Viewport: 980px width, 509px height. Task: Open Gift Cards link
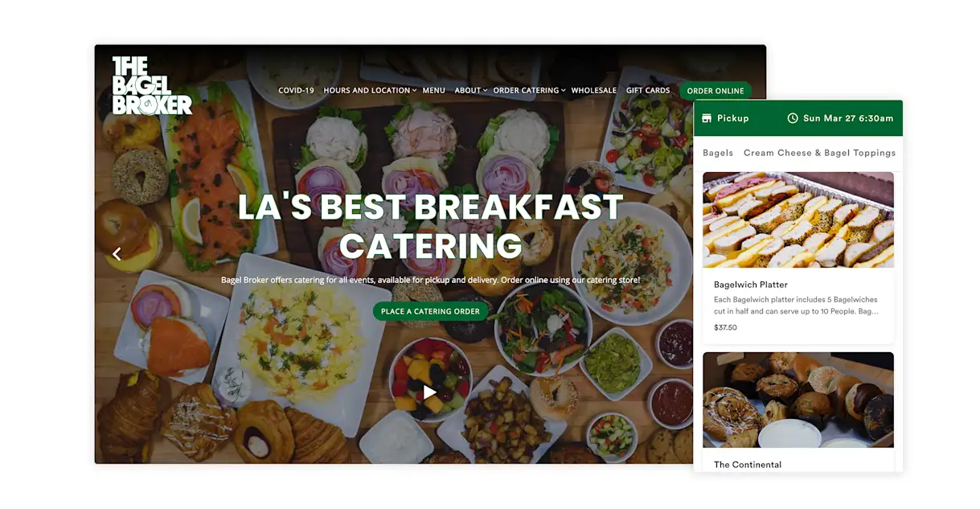pyautogui.click(x=648, y=91)
